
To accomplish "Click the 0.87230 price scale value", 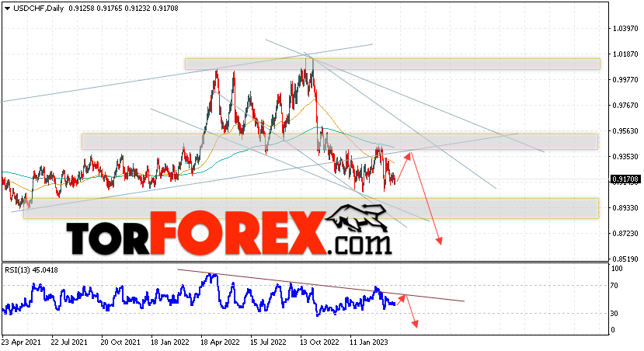I will 625,233.
